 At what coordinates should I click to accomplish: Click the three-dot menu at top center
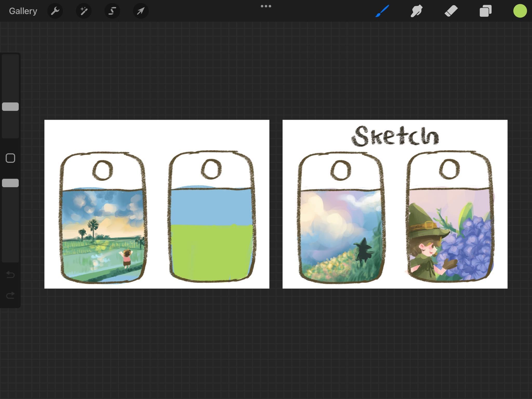[x=266, y=6]
